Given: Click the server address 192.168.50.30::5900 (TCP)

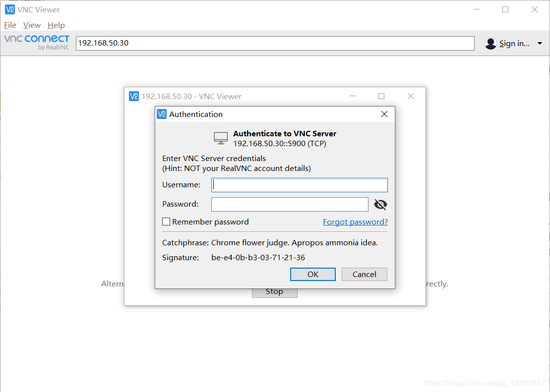Looking at the screenshot, I should click(x=280, y=143).
